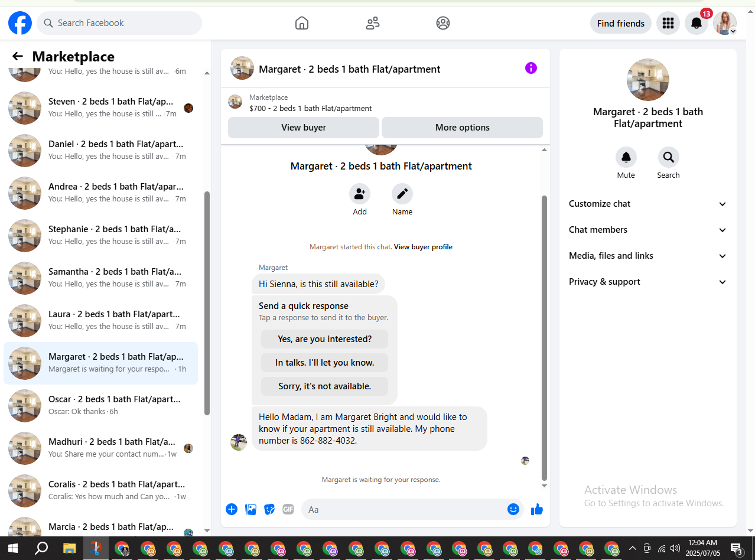Expand Media, files and links section
Viewport: 755px width, 560px height.
(x=648, y=256)
